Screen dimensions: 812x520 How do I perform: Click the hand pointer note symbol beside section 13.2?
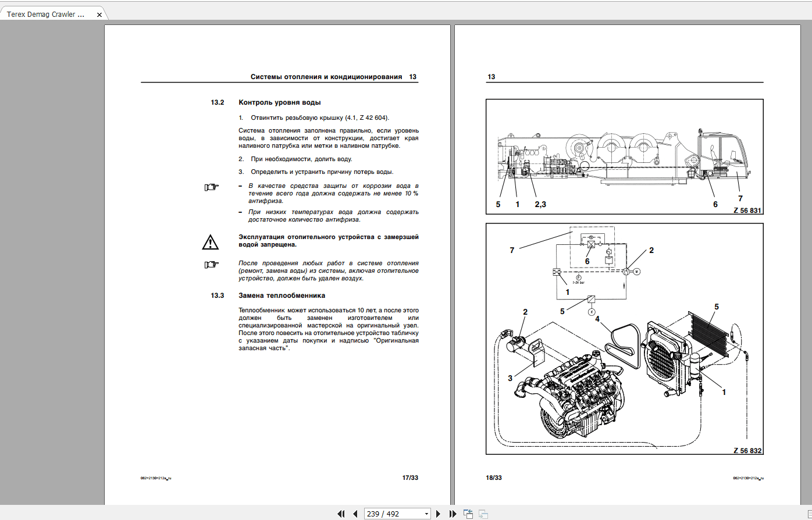(210, 187)
